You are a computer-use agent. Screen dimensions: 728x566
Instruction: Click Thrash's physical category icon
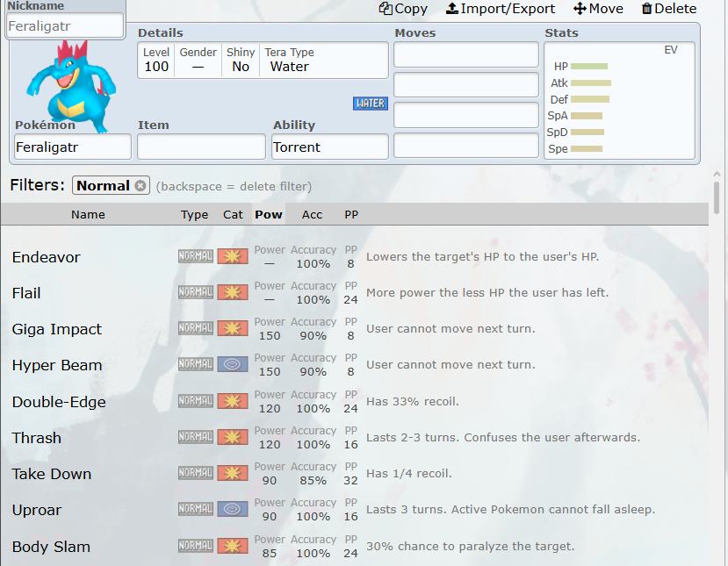tap(233, 437)
